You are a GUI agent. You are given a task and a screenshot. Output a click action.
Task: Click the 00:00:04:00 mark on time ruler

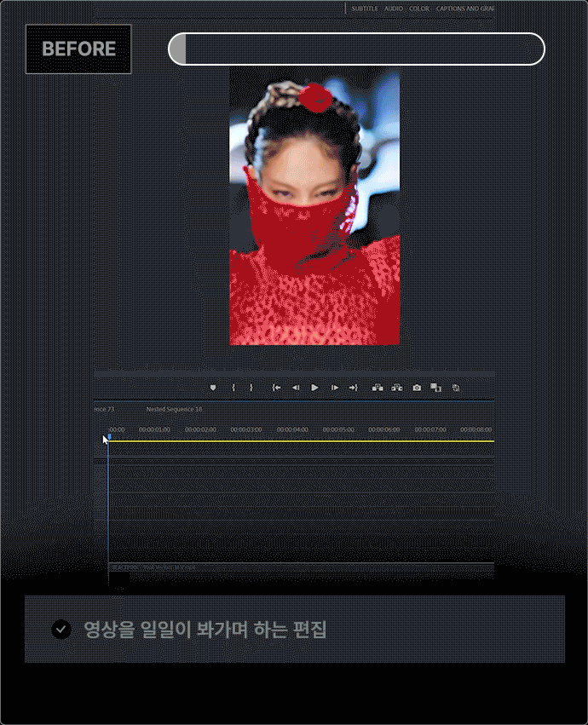tap(292, 429)
